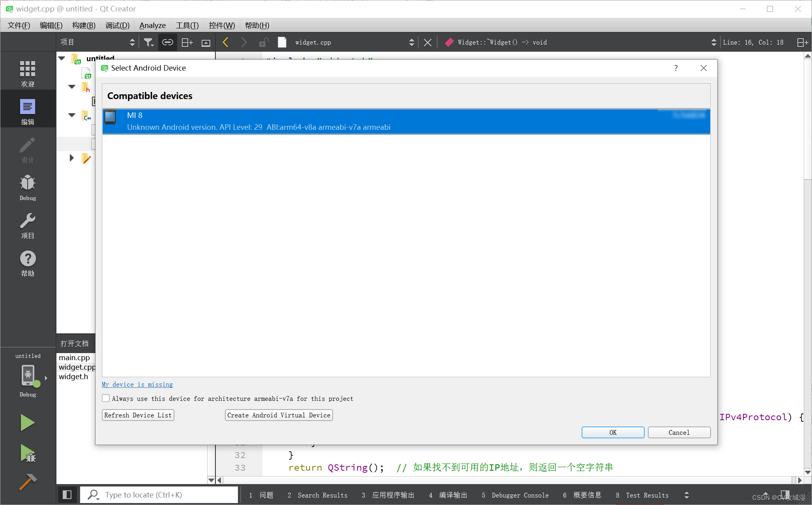Open 'My device is missing' link
Screen dimensions: 812x505
click(137, 384)
